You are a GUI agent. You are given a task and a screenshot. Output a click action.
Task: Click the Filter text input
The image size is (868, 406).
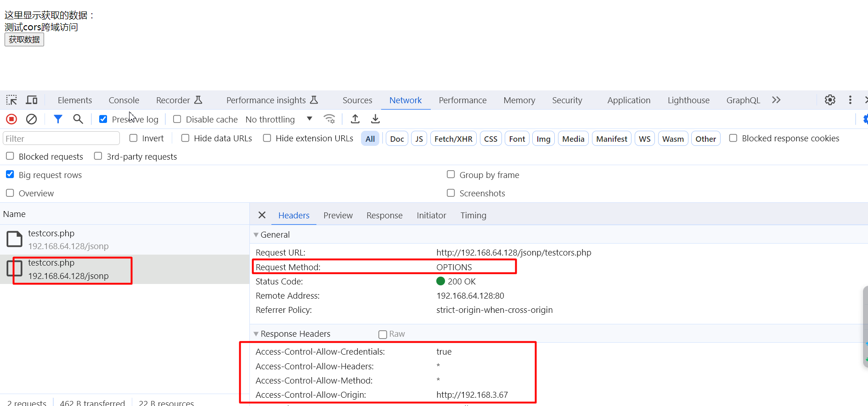click(61, 139)
